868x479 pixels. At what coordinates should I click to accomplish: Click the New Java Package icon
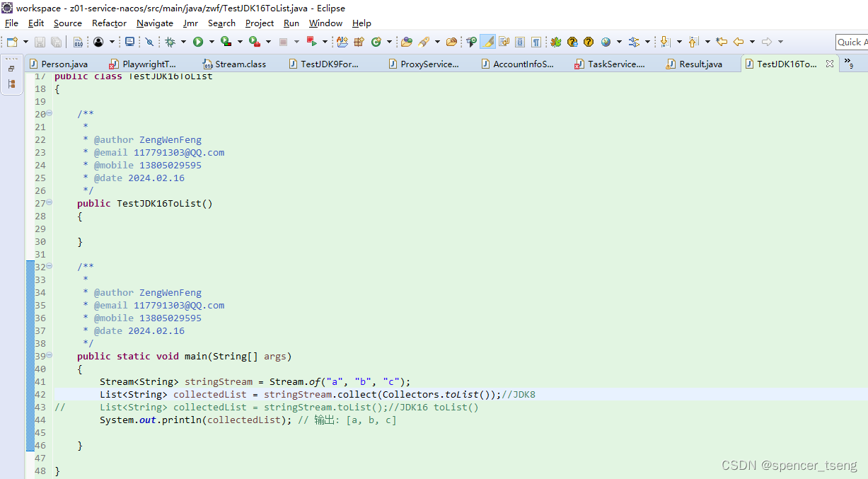click(x=359, y=41)
